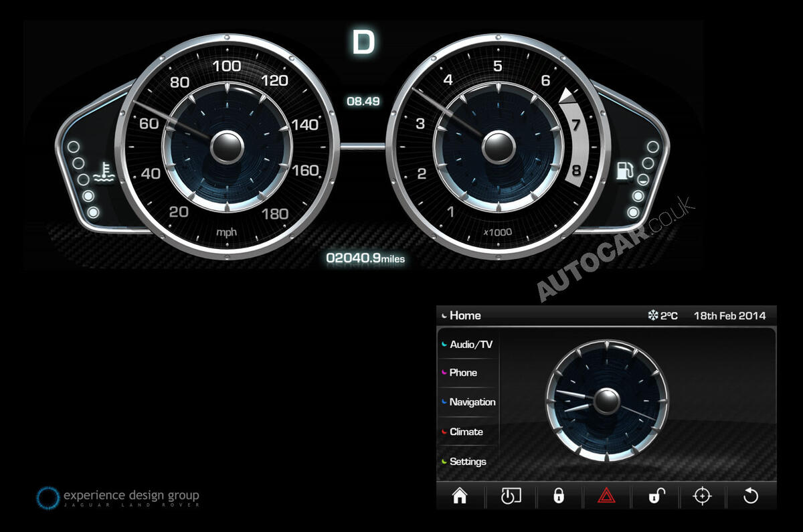Open the Settings menu entry
The height and width of the screenshot is (532, 803).
pos(468,462)
